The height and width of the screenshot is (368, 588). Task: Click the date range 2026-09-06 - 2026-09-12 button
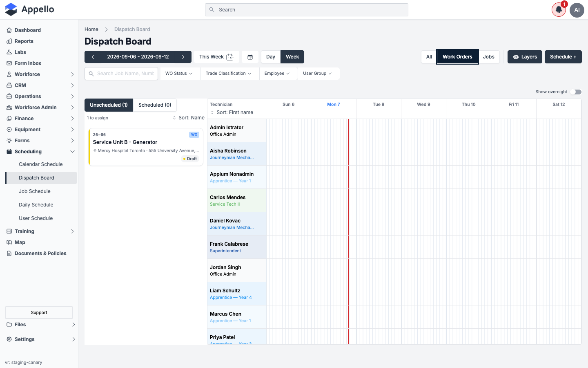(138, 57)
